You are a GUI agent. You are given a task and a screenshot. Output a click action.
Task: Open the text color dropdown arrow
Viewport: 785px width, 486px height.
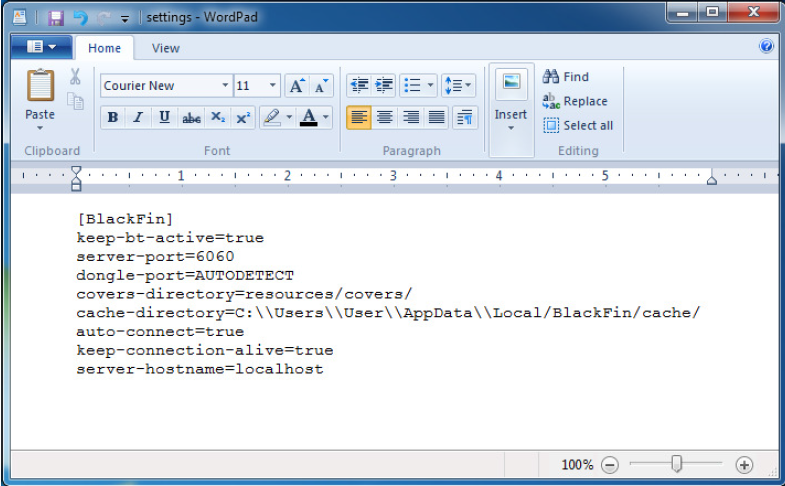click(x=326, y=118)
